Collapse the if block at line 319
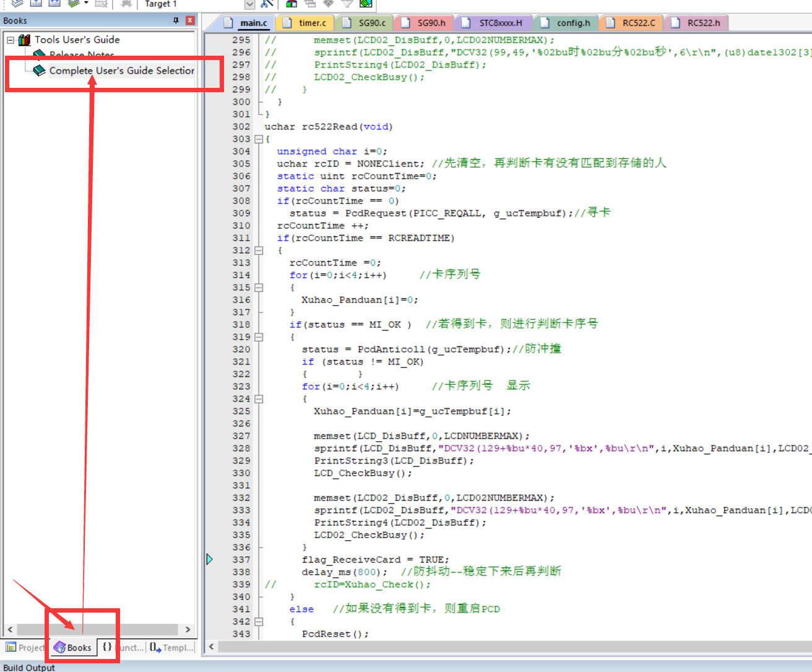 pos(259,337)
